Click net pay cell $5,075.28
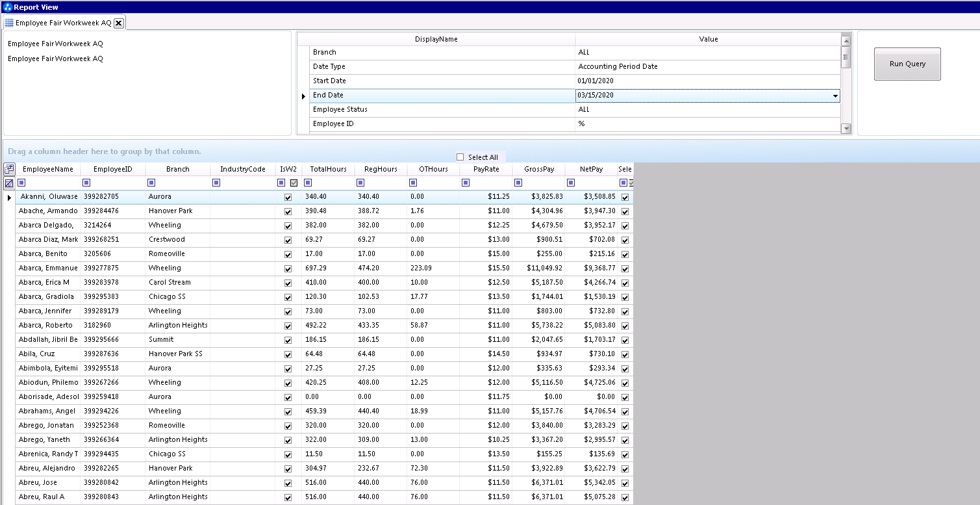Viewport: 980px width, 505px height. pos(591,497)
